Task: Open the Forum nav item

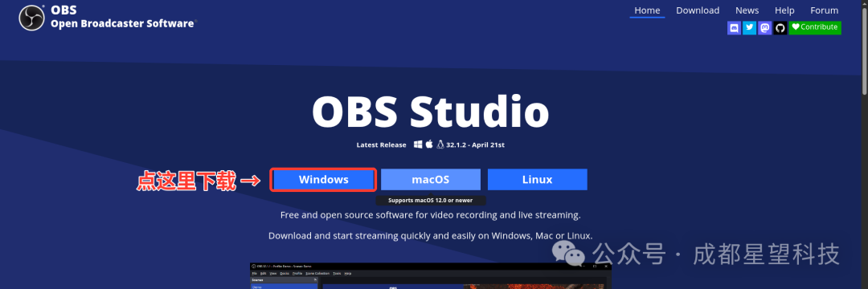Action: (825, 10)
